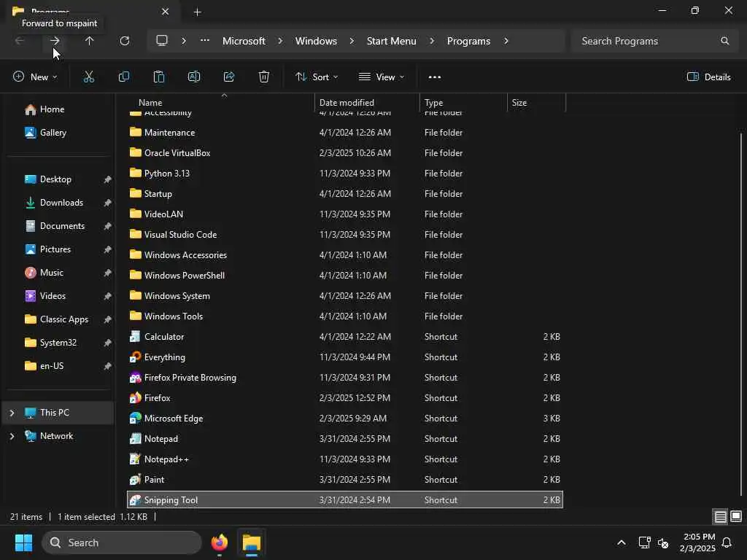Image resolution: width=747 pixels, height=560 pixels.
Task: Click the PC monitor icon in address bar
Action: click(x=162, y=41)
